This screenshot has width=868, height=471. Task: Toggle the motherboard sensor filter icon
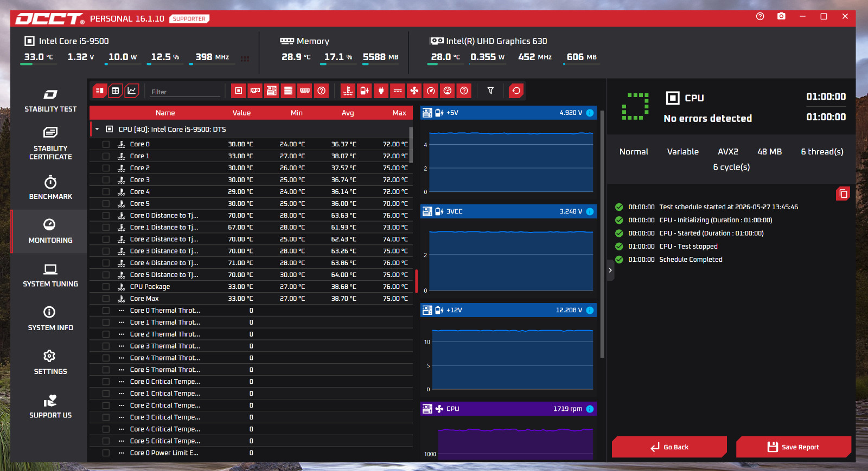(x=272, y=91)
